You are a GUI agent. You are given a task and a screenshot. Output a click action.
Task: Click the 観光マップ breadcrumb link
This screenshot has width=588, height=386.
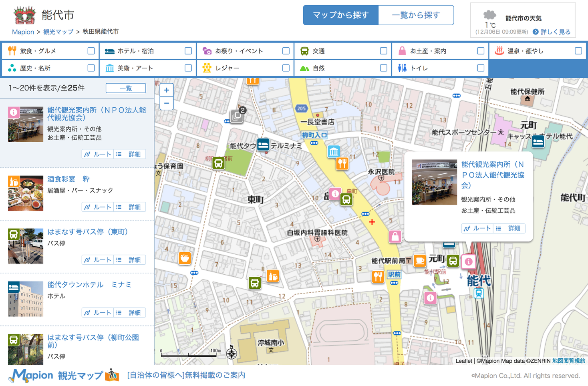[58, 32]
